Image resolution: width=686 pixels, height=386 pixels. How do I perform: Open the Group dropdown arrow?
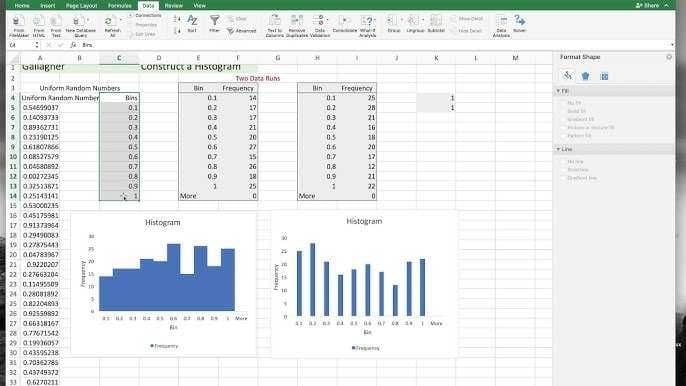pyautogui.click(x=401, y=20)
